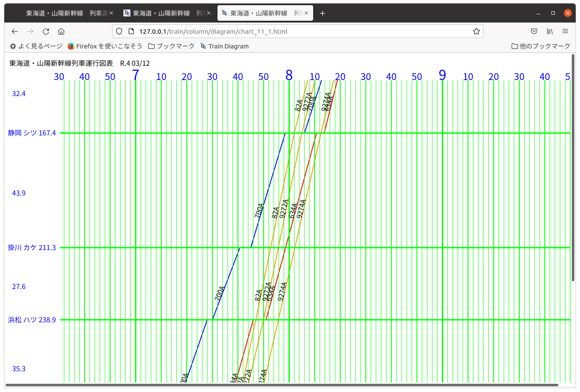Click the 浜松 ハツ 238.9 station label
Screen dimensions: 580x392
[32, 320]
